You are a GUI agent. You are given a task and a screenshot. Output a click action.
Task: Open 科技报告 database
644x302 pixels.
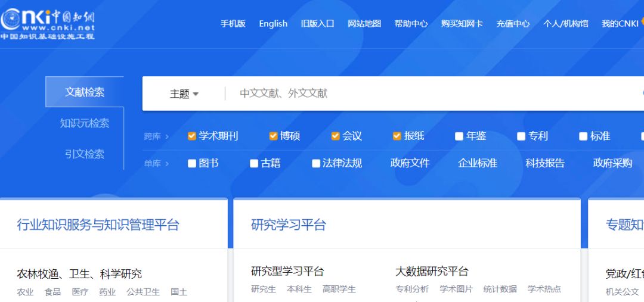pyautogui.click(x=545, y=163)
